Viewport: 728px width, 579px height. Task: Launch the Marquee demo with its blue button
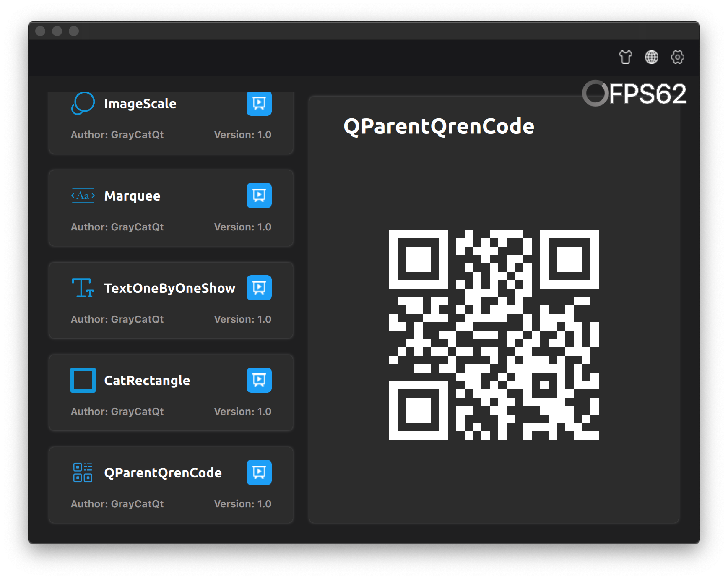pos(259,196)
